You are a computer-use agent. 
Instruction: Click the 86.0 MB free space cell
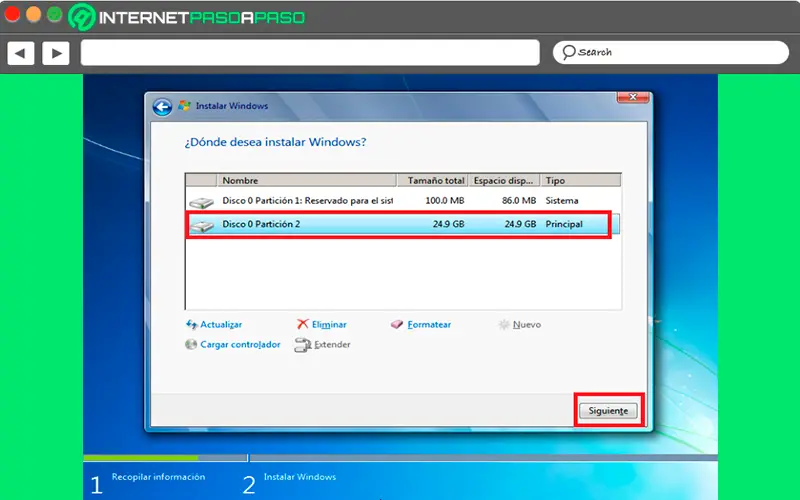click(x=519, y=201)
